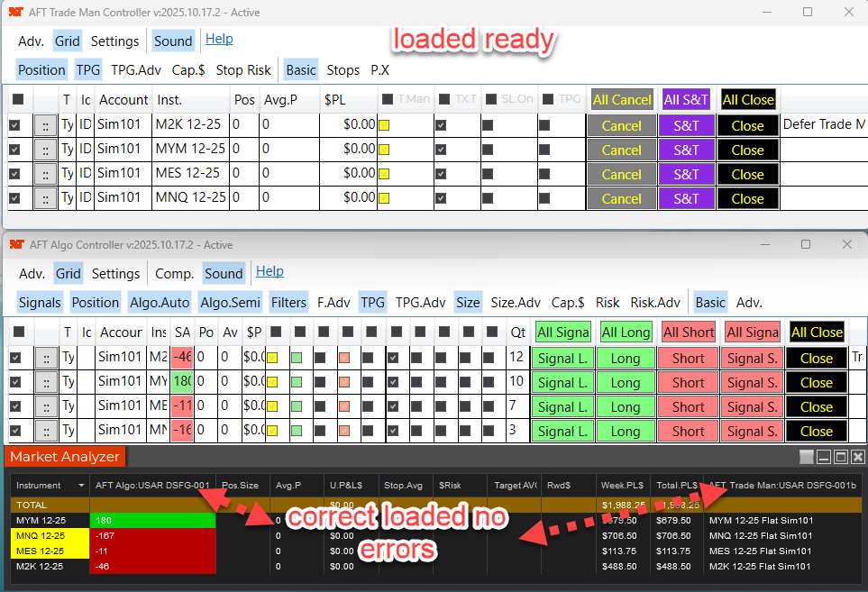Click the Signal S. button in the Algo Controller row with Qt 3
Screen dimensions: 868x592
pyautogui.click(x=752, y=431)
